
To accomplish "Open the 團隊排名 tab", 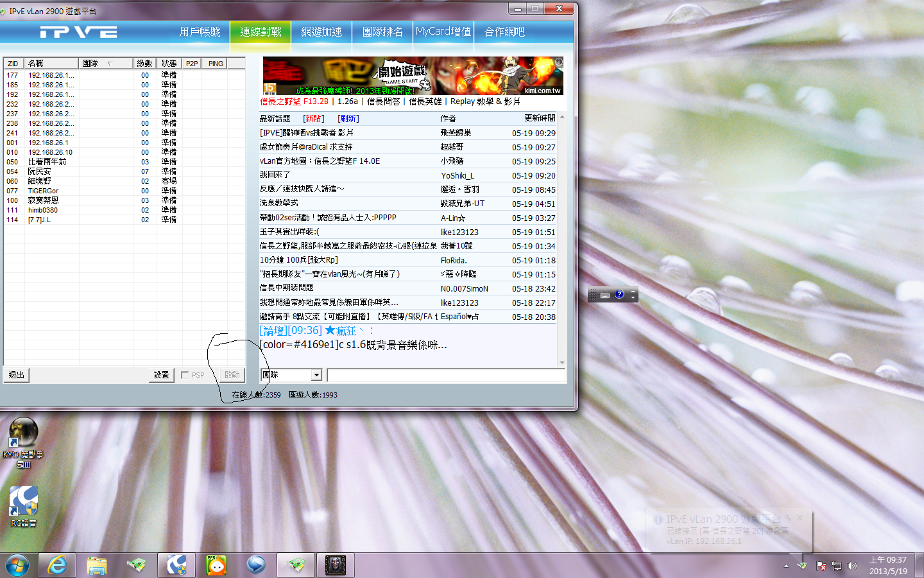I will pos(382,32).
